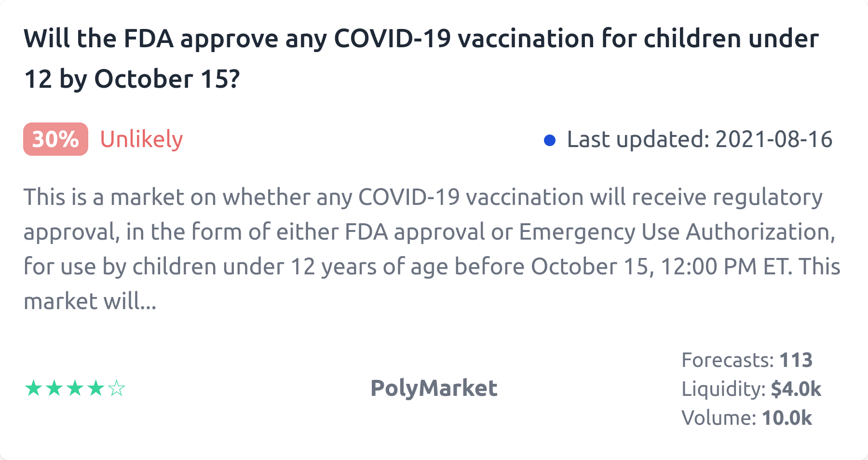
Task: Click the '12:00 PM ET' deadline text
Action: (x=726, y=267)
